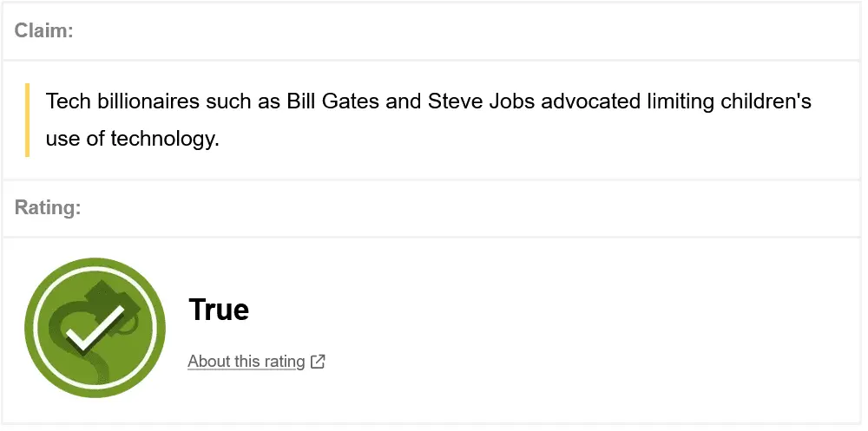Click the word limiting in the claim
The width and height of the screenshot is (868, 431).
[680, 101]
